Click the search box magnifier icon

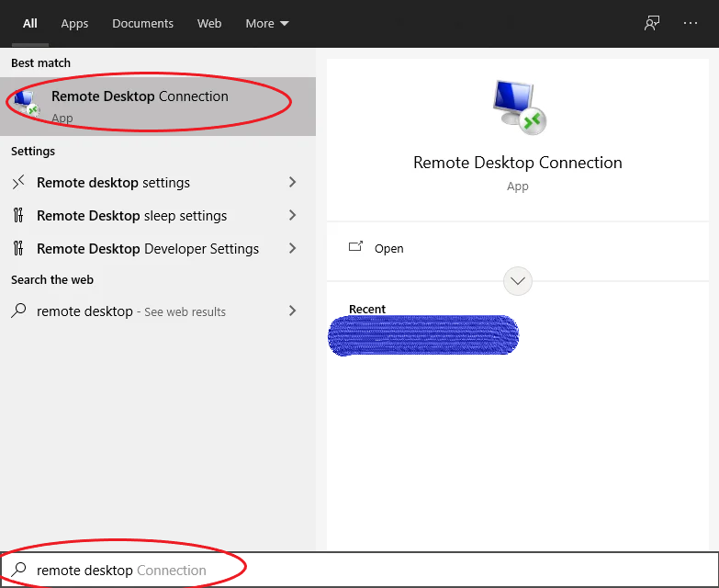(18, 570)
